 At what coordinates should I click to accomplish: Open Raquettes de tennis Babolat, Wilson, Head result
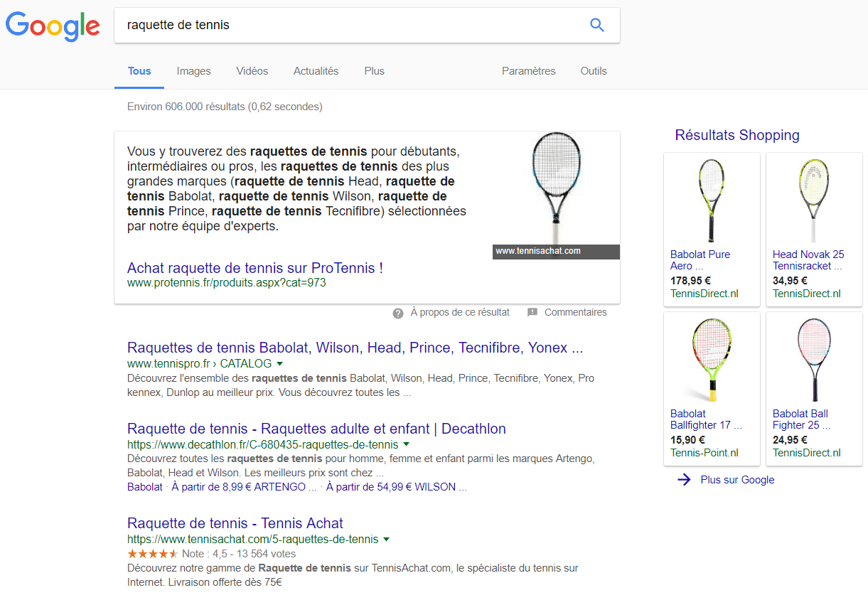(x=355, y=348)
